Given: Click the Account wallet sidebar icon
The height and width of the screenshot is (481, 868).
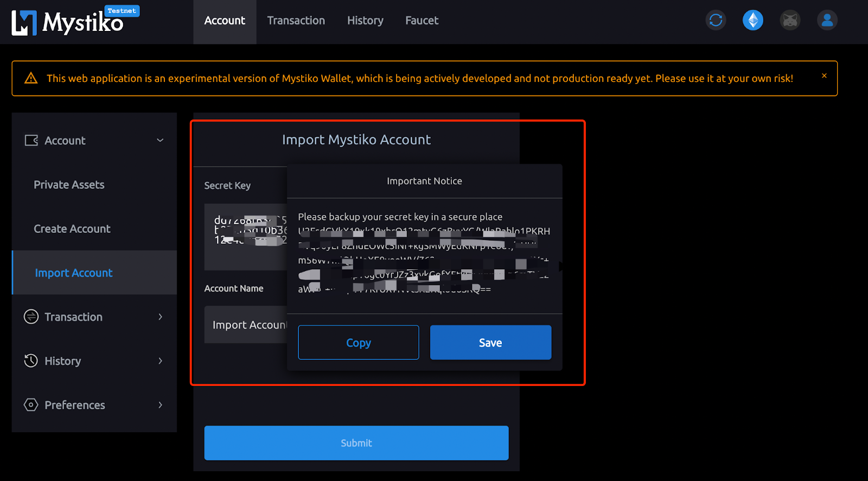Looking at the screenshot, I should [31, 141].
